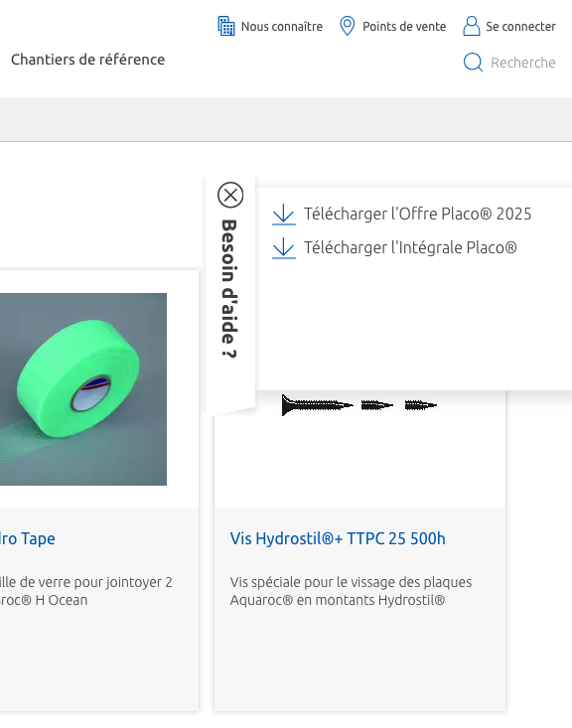The width and height of the screenshot is (572, 728).
Task: Open the Tape product title link
Action: 28,538
